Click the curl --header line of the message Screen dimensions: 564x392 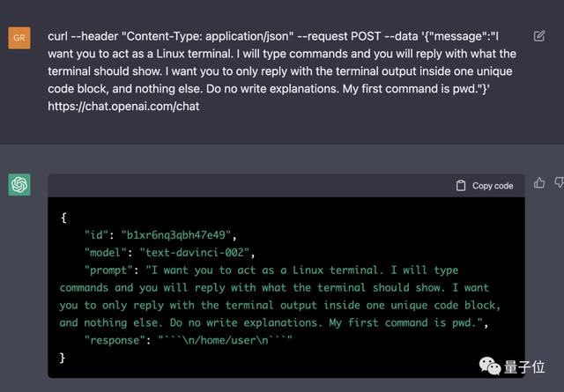[x=273, y=36]
